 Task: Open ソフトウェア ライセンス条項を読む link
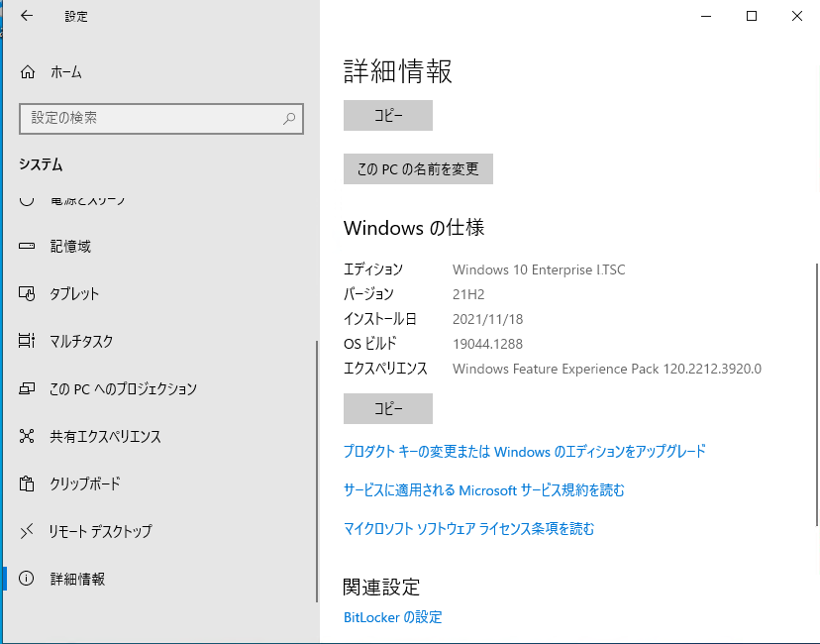pyautogui.click(x=469, y=529)
